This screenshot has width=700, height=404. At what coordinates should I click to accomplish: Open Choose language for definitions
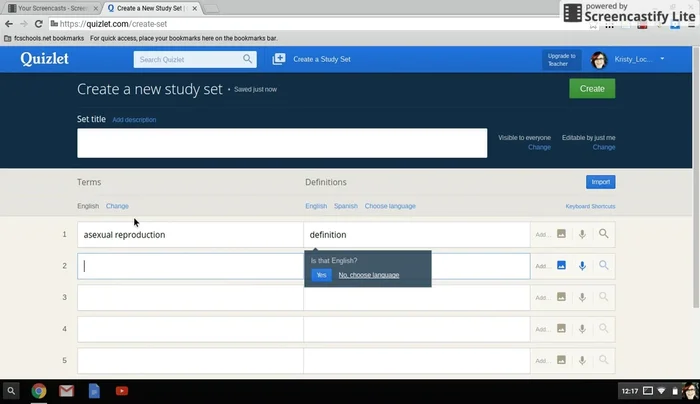(390, 206)
